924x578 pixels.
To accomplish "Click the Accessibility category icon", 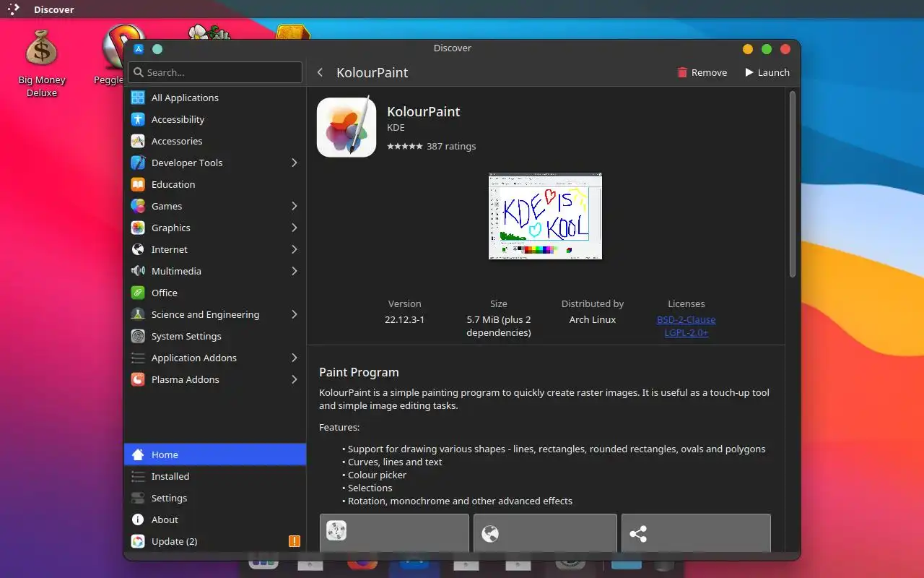I will [x=137, y=119].
